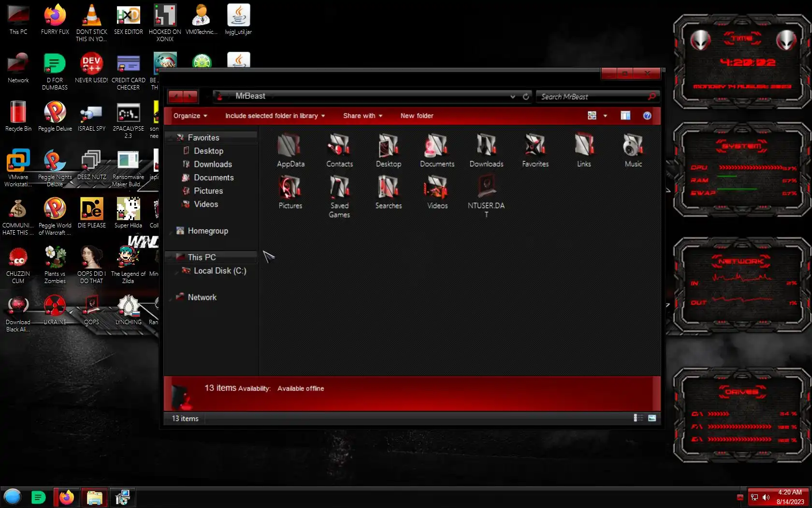Image resolution: width=812 pixels, height=508 pixels.
Task: Click the green chat app taskbar icon
Action: 38,497
